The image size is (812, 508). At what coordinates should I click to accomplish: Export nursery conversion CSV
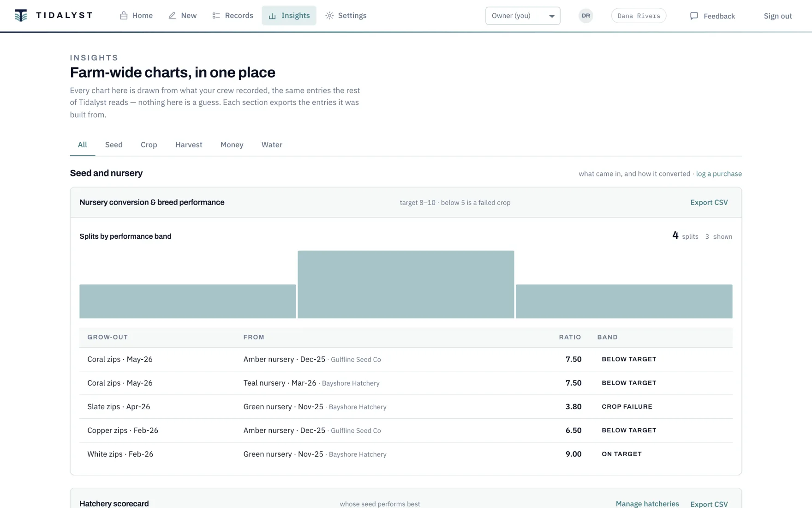[709, 203]
